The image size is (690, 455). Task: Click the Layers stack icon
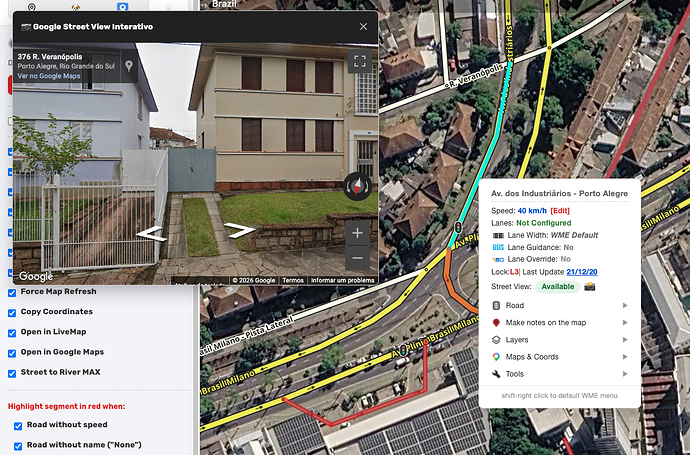496,340
